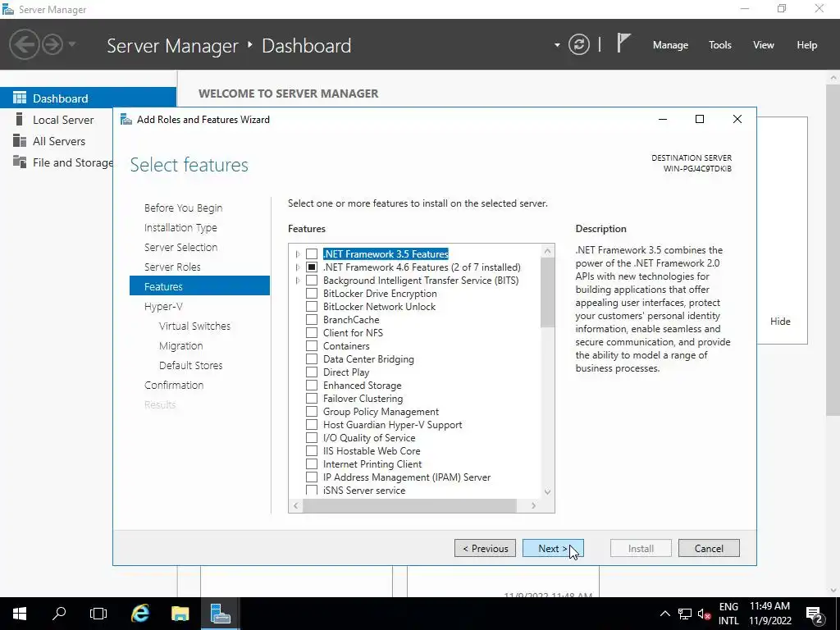
Task: Enable Failover Clustering checkbox
Action: [312, 398]
